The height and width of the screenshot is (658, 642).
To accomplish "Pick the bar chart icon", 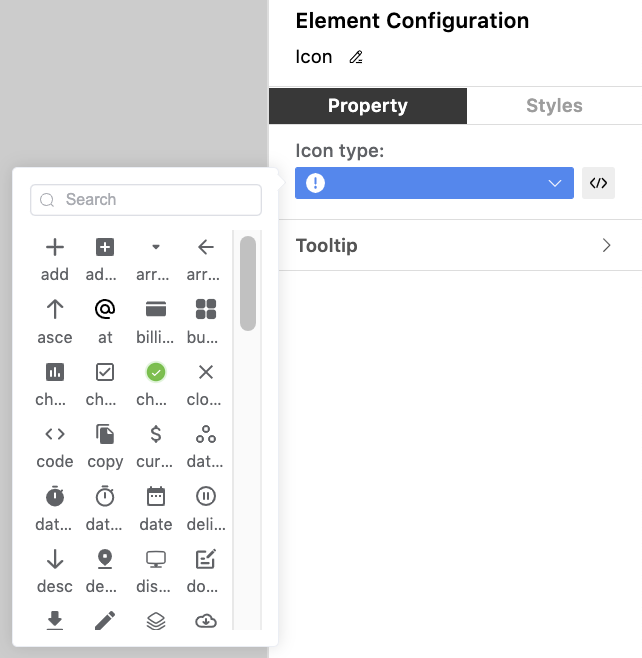I will 55,372.
